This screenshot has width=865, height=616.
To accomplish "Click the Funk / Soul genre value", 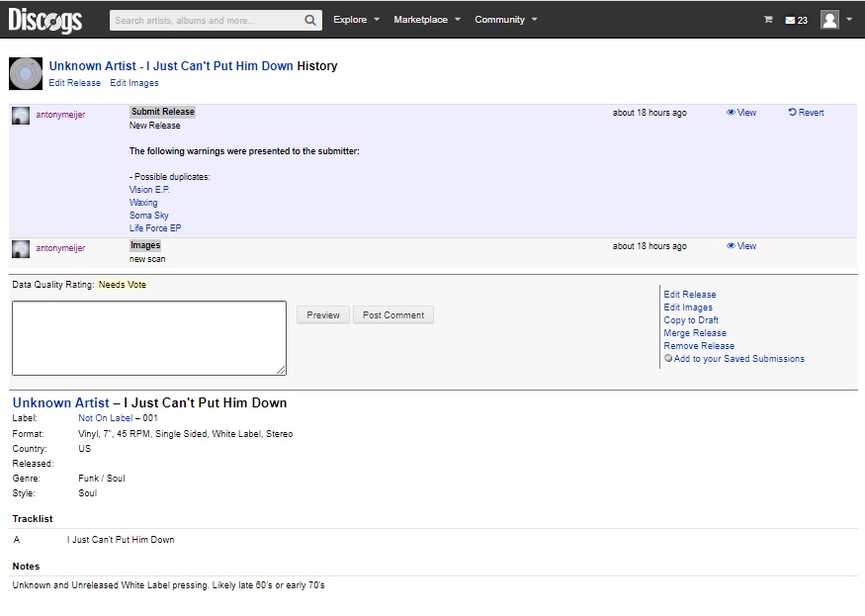I will pyautogui.click(x=102, y=478).
